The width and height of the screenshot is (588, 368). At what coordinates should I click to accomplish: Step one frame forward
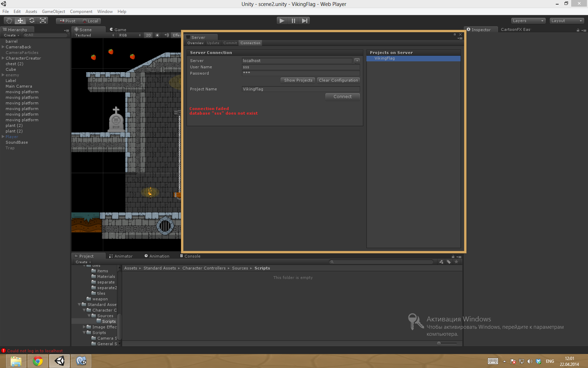click(x=304, y=21)
